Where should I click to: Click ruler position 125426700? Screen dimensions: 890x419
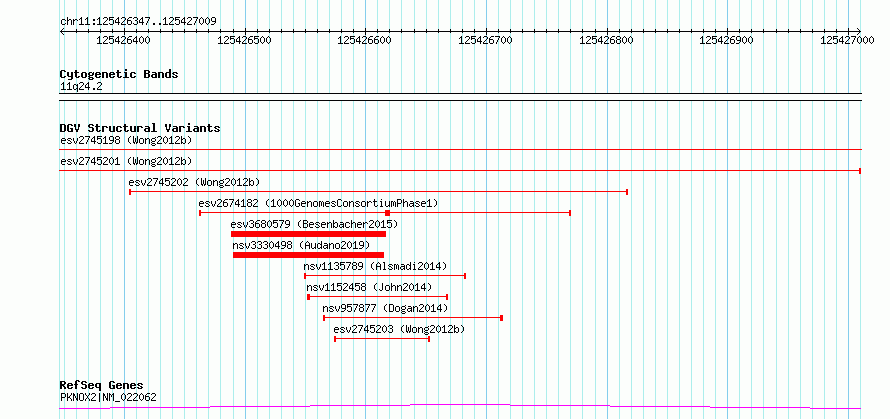pyautogui.click(x=486, y=40)
